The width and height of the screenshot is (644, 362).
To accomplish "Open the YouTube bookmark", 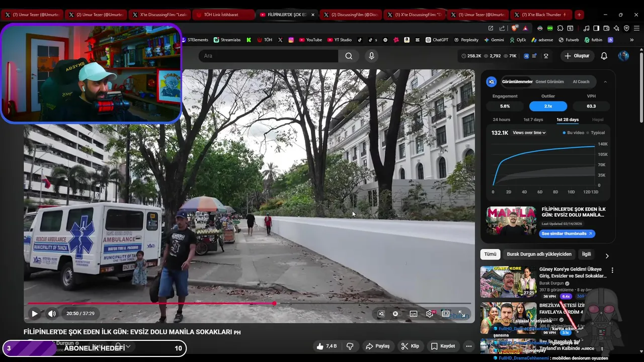I will 310,40.
